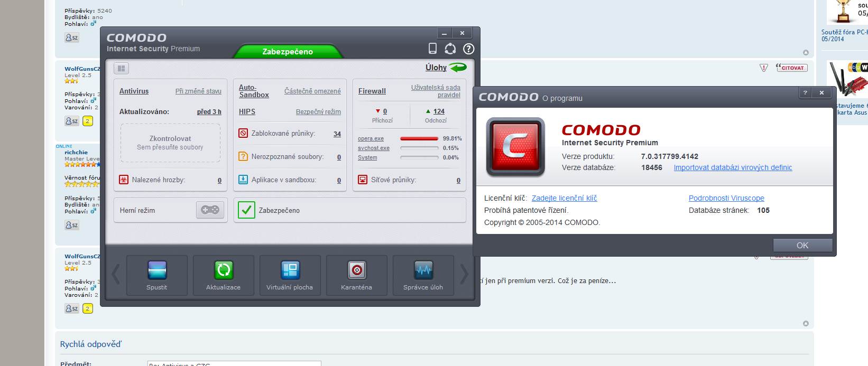
Task: Click Importovat databázi virových definic link
Action: 733,167
